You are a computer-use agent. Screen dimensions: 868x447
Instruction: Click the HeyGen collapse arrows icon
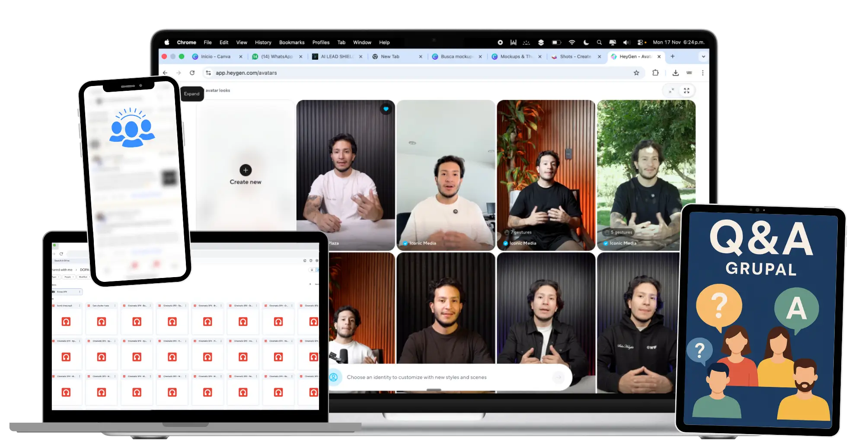(671, 90)
